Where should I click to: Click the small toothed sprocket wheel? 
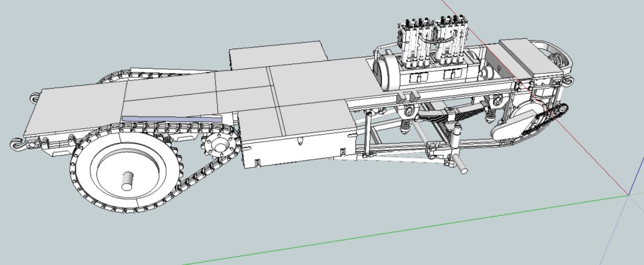(x=221, y=145)
